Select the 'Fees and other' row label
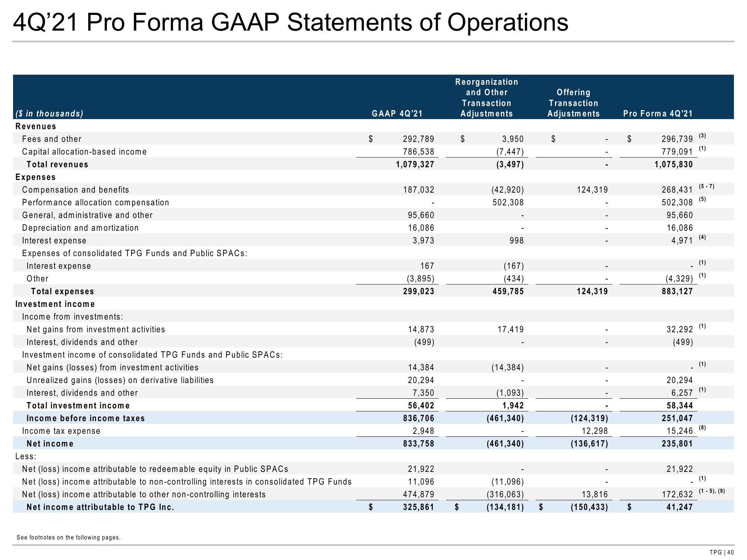747x560 pixels. point(52,139)
